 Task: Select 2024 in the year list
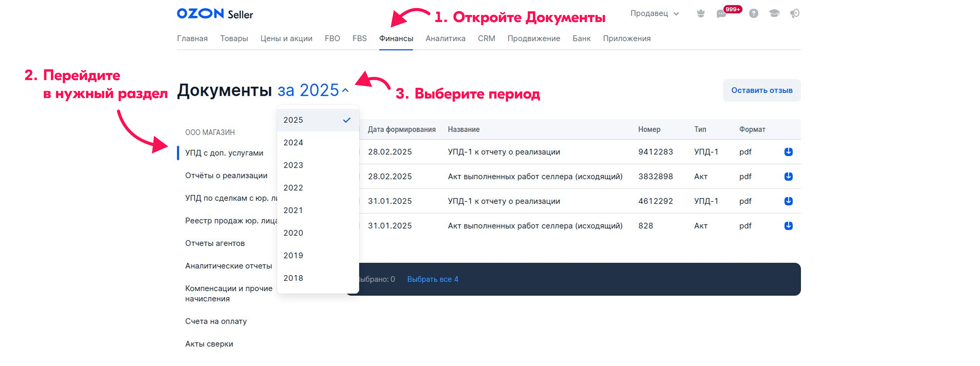(x=293, y=143)
